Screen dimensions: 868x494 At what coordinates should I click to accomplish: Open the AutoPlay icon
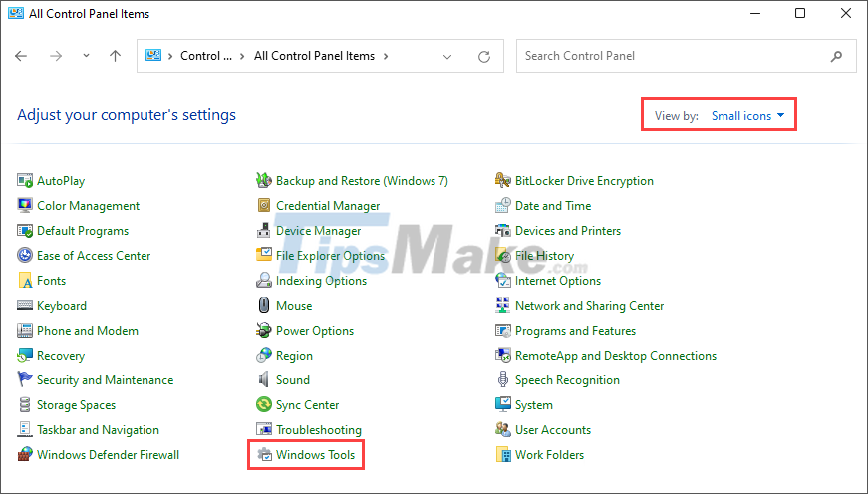pos(25,181)
